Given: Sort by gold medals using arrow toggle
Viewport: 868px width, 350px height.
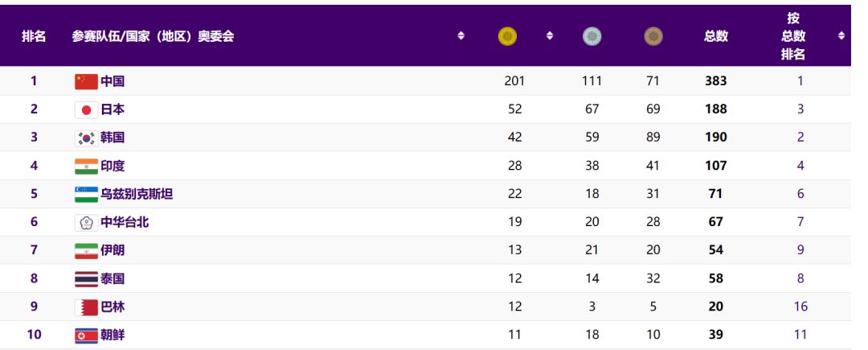Looking at the screenshot, I should [550, 36].
